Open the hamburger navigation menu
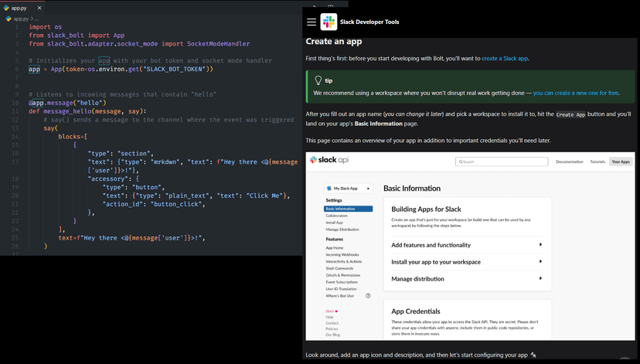Viewport: 640px width, 364px height. pyautogui.click(x=311, y=22)
